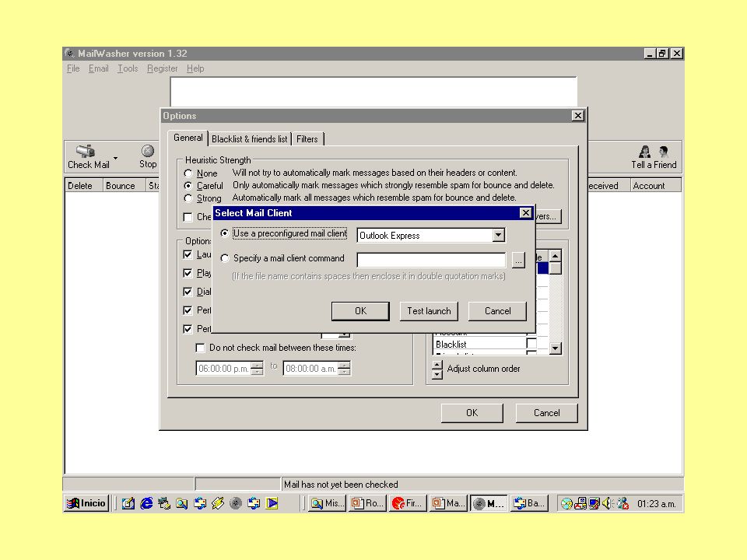Click the column list scroll-down arrow
747x560 pixels.
pyautogui.click(x=555, y=348)
